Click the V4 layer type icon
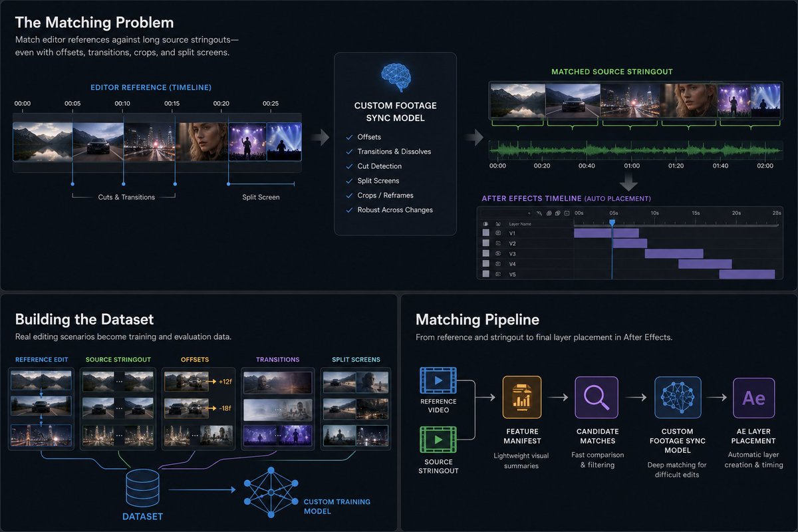The image size is (798, 532). point(499,264)
